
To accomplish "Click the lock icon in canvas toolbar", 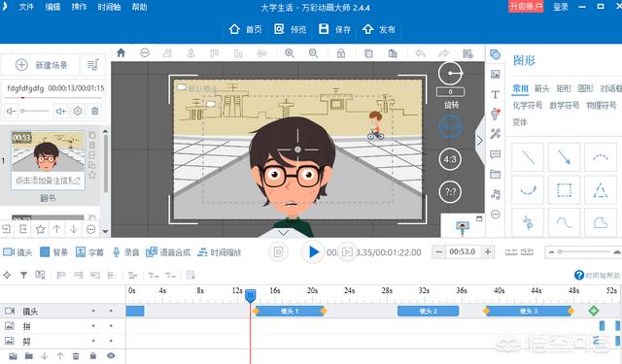I will (x=341, y=53).
